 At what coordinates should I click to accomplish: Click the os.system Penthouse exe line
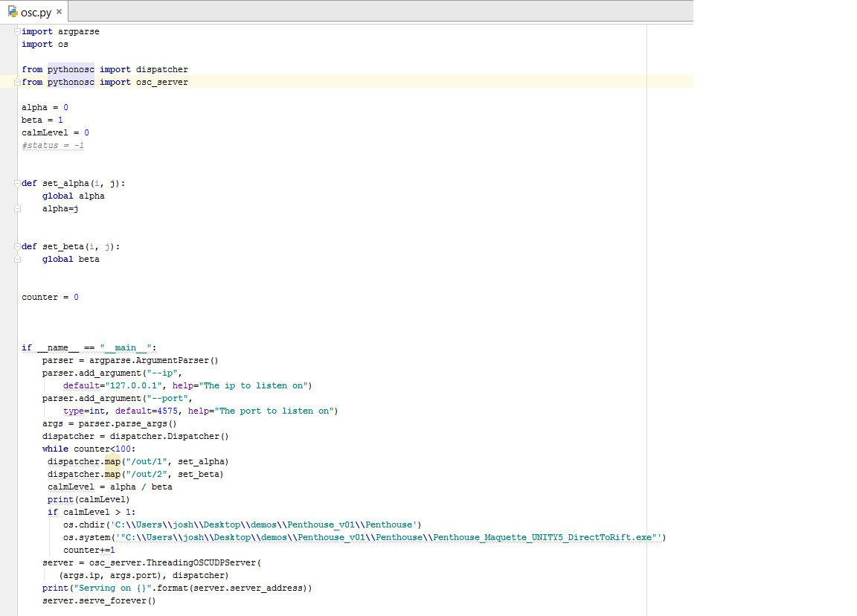(x=365, y=537)
